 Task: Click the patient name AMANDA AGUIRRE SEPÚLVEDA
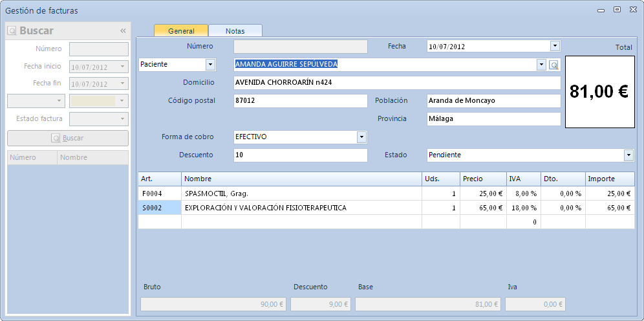click(286, 64)
